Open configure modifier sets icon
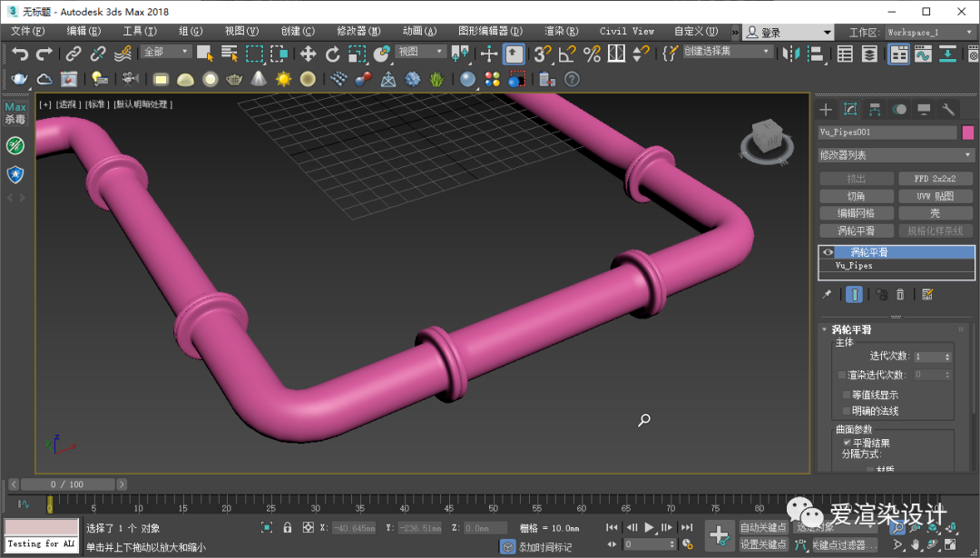Image resolution: width=980 pixels, height=558 pixels. click(x=926, y=294)
